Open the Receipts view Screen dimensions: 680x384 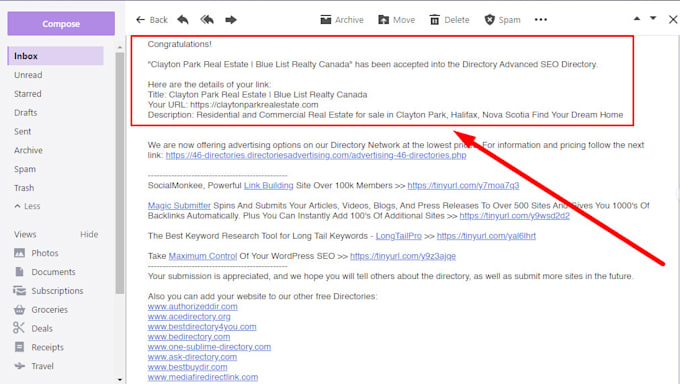tap(39, 347)
